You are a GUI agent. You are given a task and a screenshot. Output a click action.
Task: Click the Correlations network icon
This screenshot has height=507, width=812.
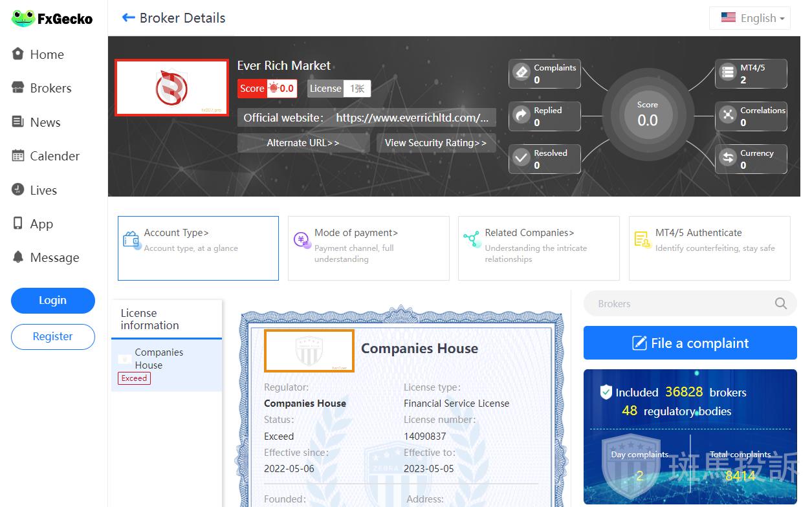[729, 115]
